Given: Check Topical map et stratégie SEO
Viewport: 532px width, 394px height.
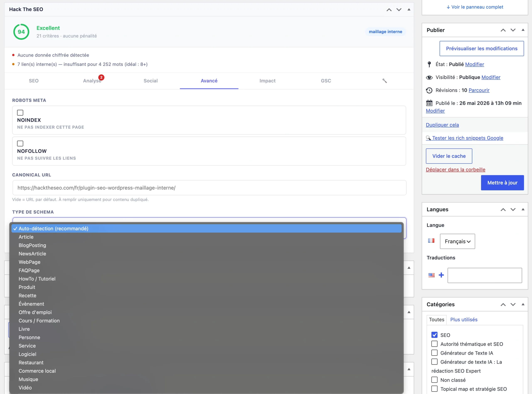Looking at the screenshot, I should coord(434,389).
